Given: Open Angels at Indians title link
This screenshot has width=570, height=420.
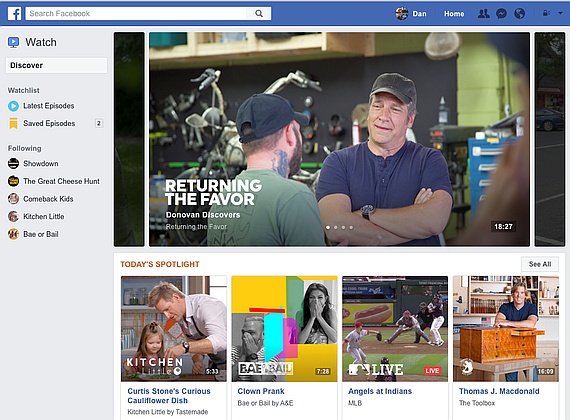Looking at the screenshot, I should click(380, 391).
